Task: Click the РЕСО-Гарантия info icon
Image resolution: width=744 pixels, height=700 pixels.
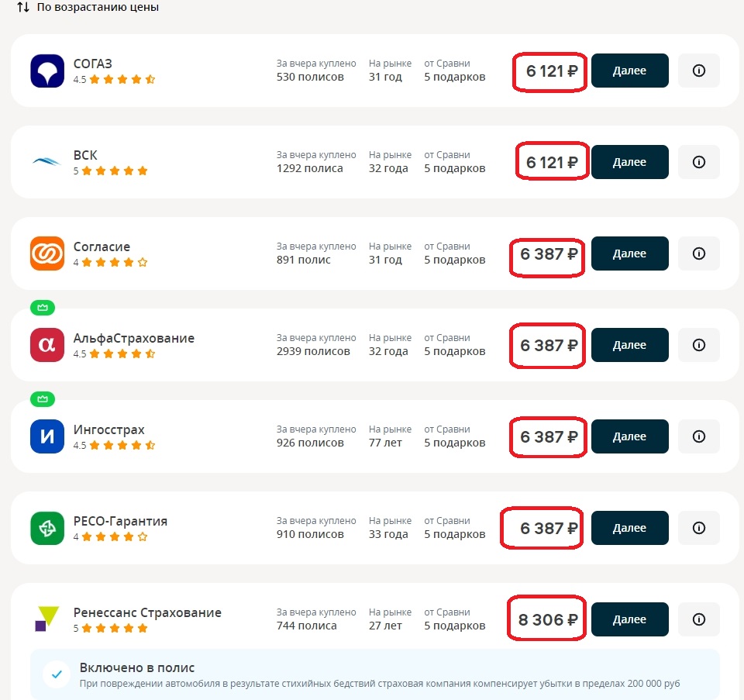Action: pos(698,528)
